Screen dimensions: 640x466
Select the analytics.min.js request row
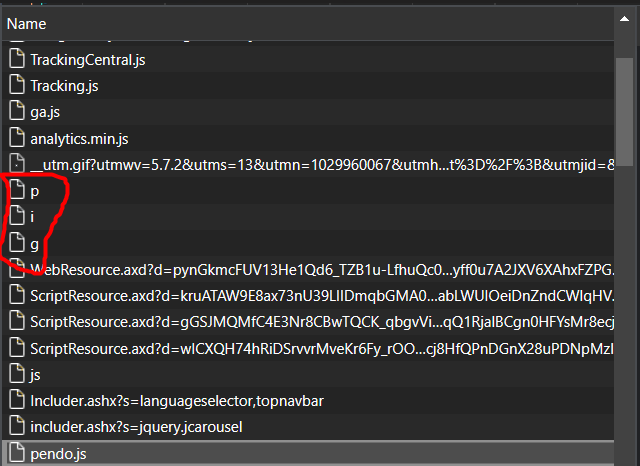point(79,138)
